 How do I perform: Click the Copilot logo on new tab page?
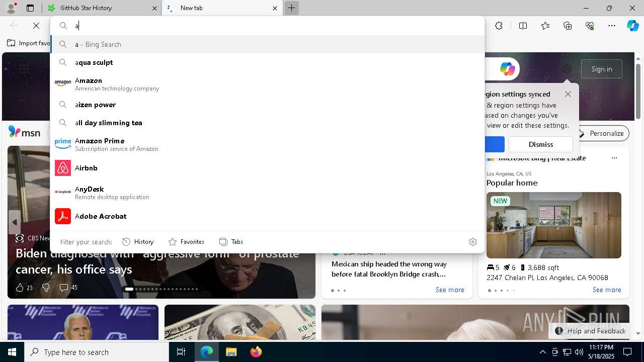[507, 69]
